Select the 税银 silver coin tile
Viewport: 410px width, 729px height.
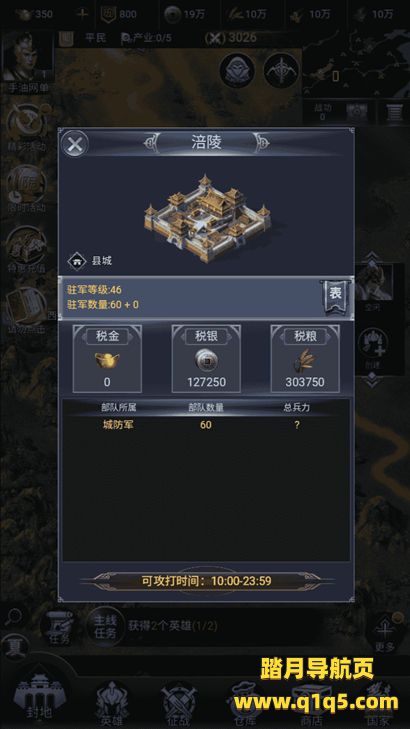(x=206, y=358)
